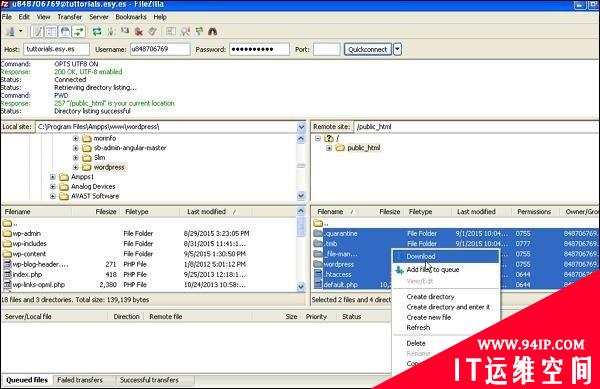
Task: Toggle remote directory tree display
Action: click(x=65, y=31)
